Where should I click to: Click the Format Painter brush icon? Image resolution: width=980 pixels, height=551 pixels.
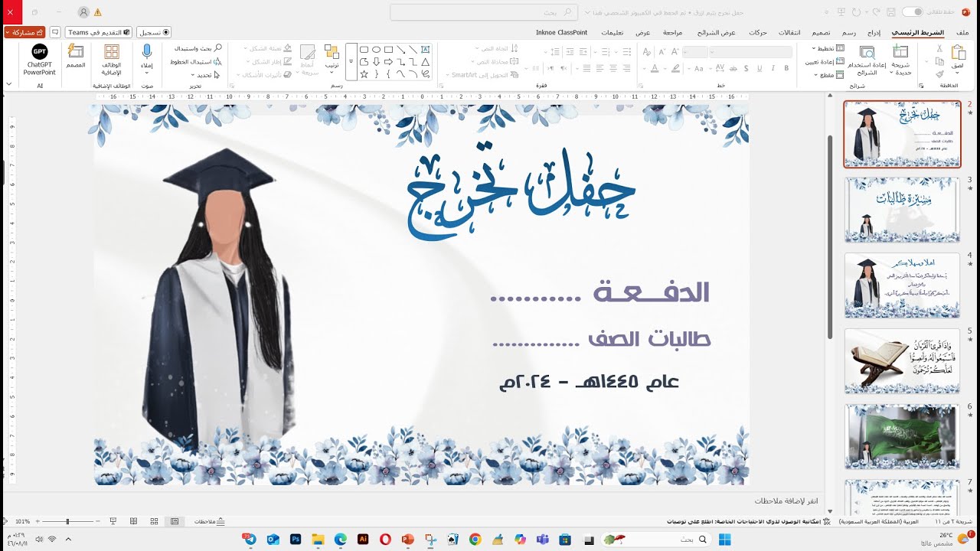pyautogui.click(x=939, y=74)
